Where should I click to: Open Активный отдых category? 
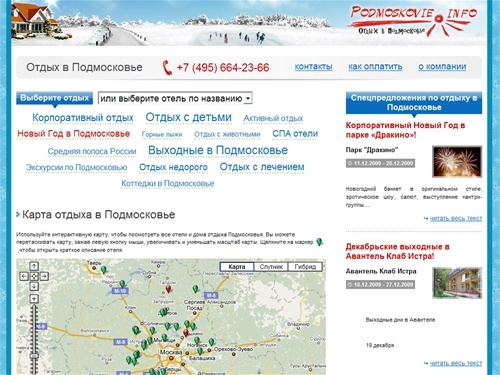tap(273, 118)
